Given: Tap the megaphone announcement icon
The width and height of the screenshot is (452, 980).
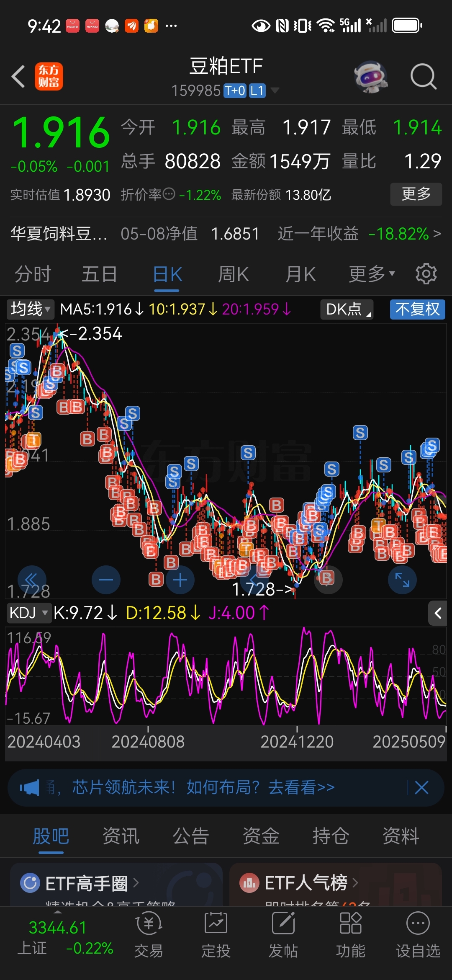Looking at the screenshot, I should click(x=29, y=788).
